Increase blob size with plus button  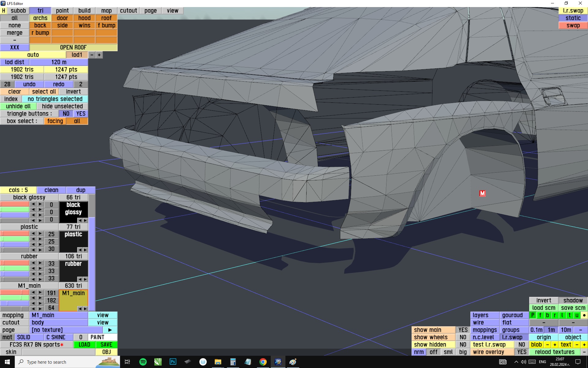coord(555,345)
